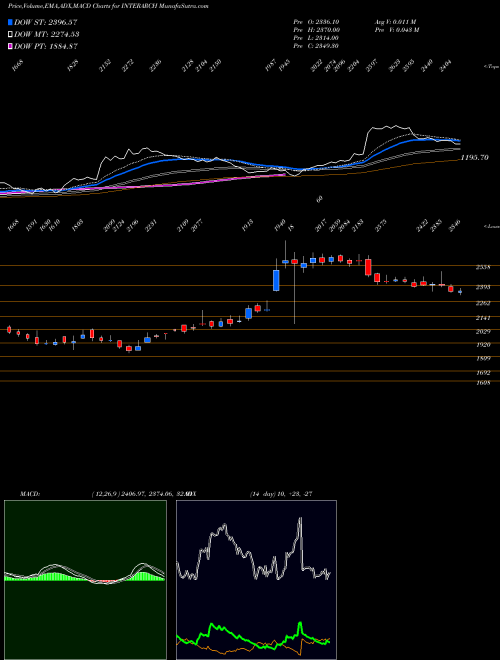Click the 2141 price level label
Viewport: 500px width, 660px height.
tap(483, 318)
